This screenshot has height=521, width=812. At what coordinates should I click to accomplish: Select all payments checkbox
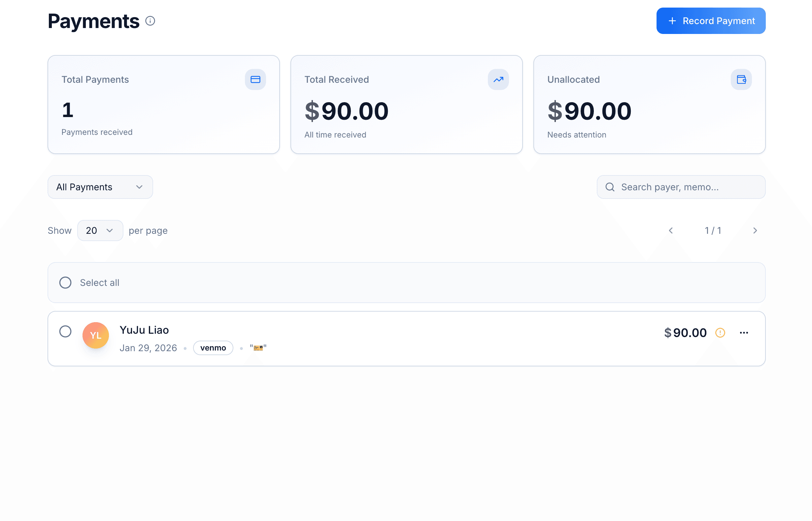coord(65,283)
